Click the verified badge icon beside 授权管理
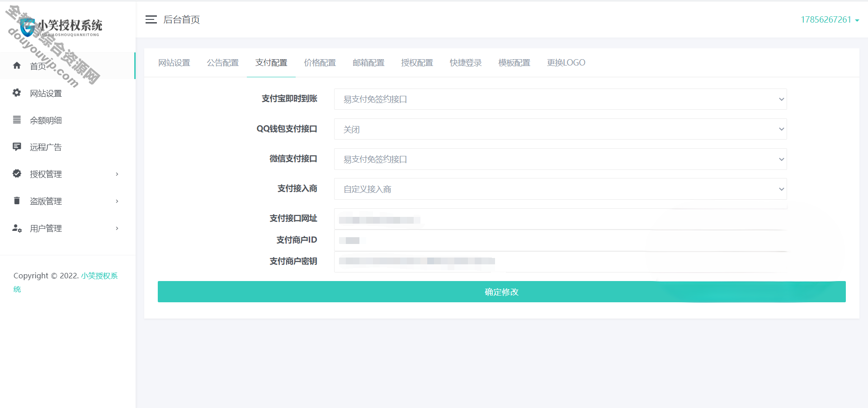This screenshot has width=868, height=408. pyautogui.click(x=17, y=174)
